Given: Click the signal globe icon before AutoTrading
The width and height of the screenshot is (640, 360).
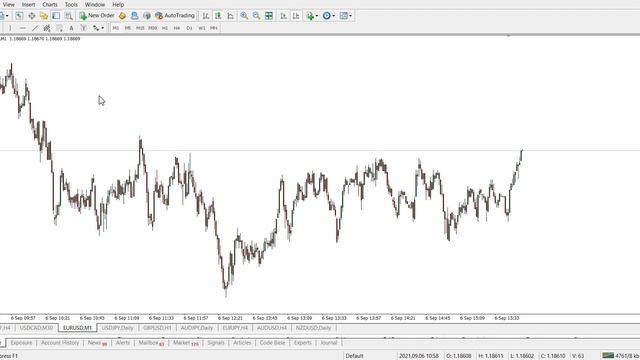Looking at the screenshot, I should 147,16.
